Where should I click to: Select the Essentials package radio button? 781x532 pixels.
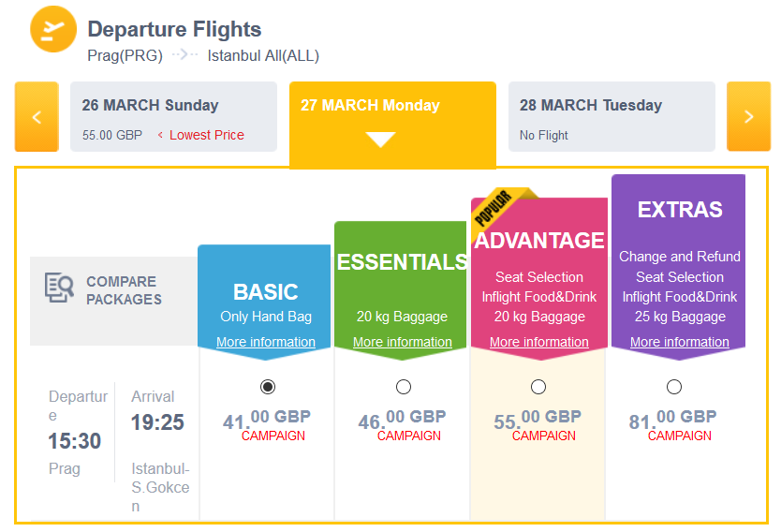[404, 387]
